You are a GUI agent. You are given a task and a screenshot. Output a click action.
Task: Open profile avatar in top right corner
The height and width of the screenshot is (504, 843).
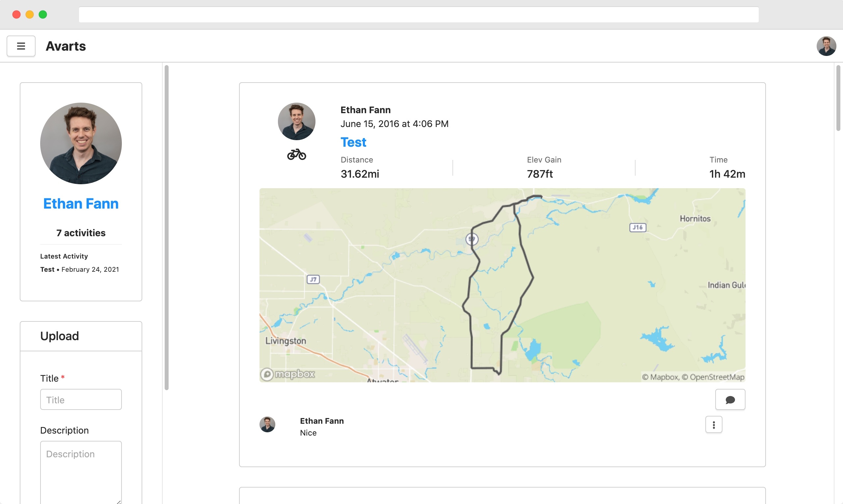(826, 46)
